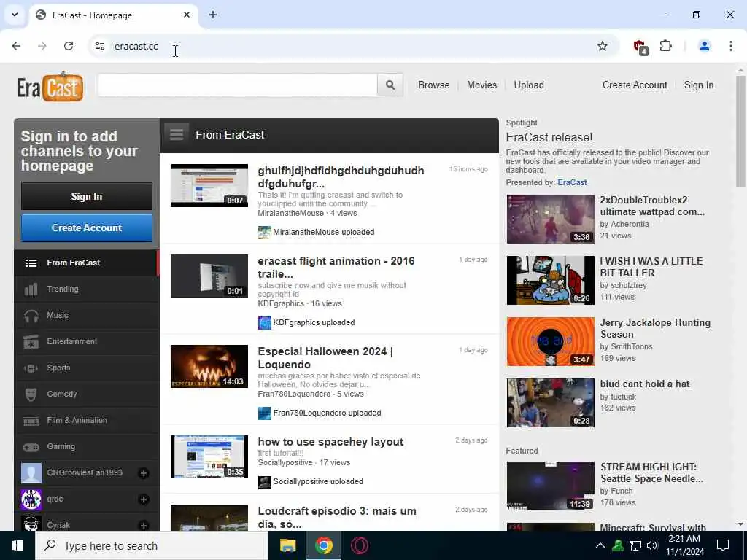Viewport: 747px width, 560px height.
Task: Open the Upload menu item
Action: 529,85
